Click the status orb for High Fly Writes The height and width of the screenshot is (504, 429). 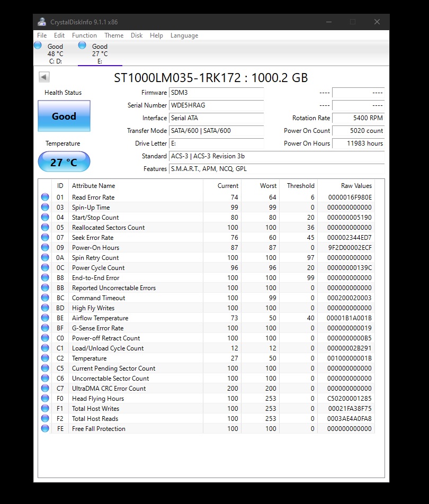(45, 308)
